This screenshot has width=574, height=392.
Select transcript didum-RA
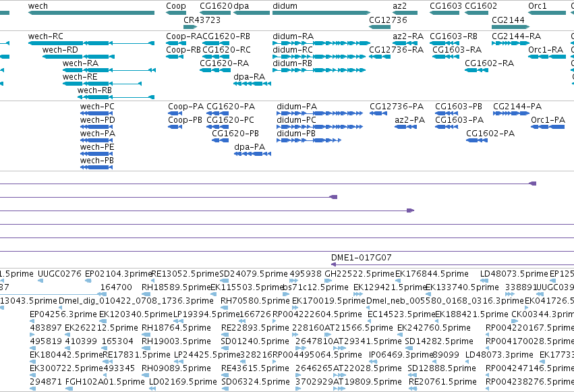tap(322, 43)
